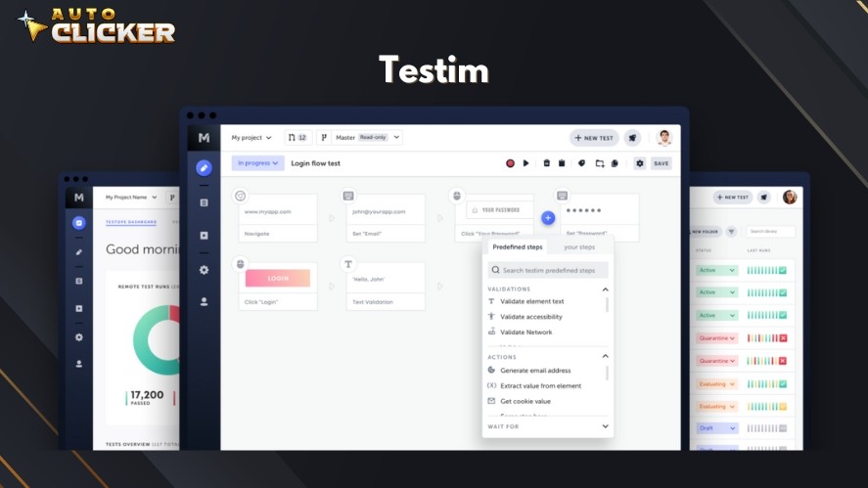Click the M logo in the center window
868x488 pixels.
[204, 138]
